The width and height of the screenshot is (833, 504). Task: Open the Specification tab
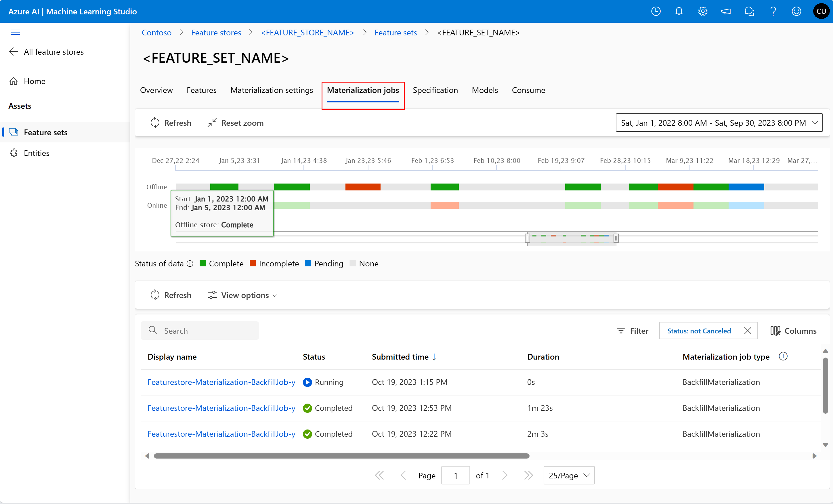click(435, 90)
